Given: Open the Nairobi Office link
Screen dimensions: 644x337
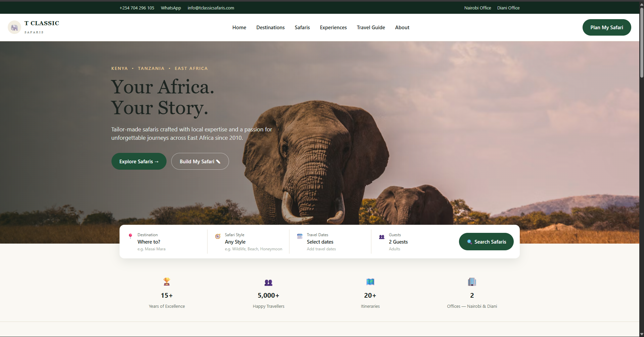Looking at the screenshot, I should tap(477, 8).
